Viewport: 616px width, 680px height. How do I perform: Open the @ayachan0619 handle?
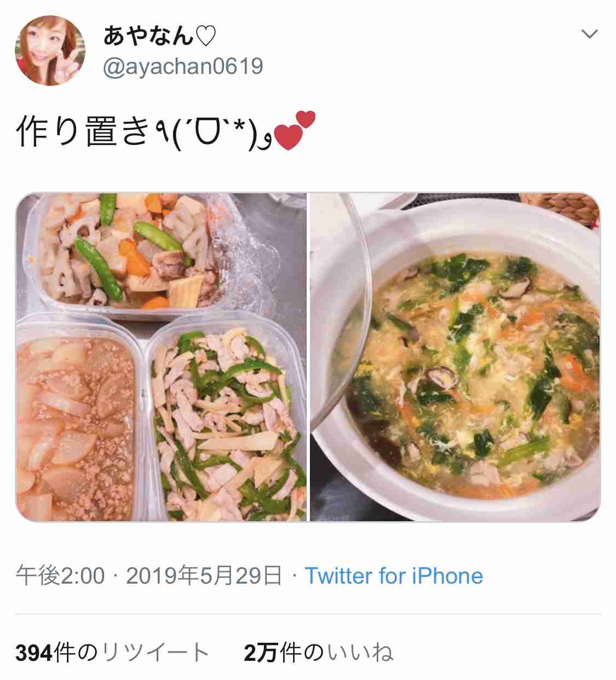coord(183,67)
